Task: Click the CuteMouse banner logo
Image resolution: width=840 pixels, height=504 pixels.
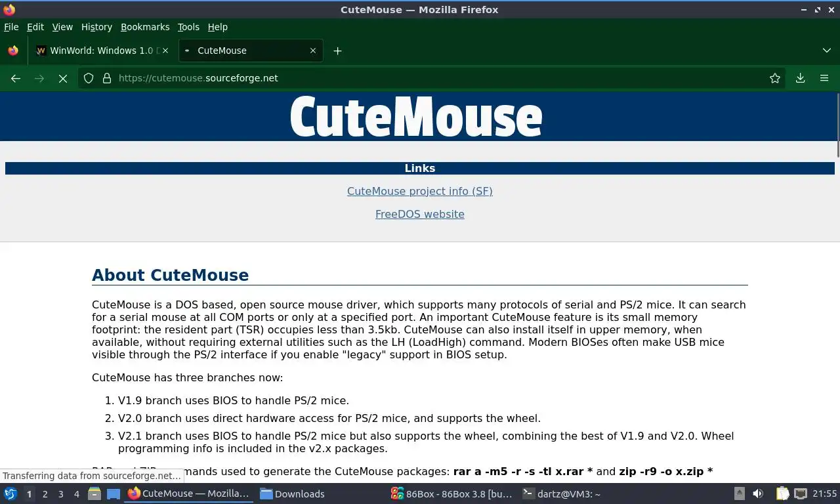Action: pos(416,117)
